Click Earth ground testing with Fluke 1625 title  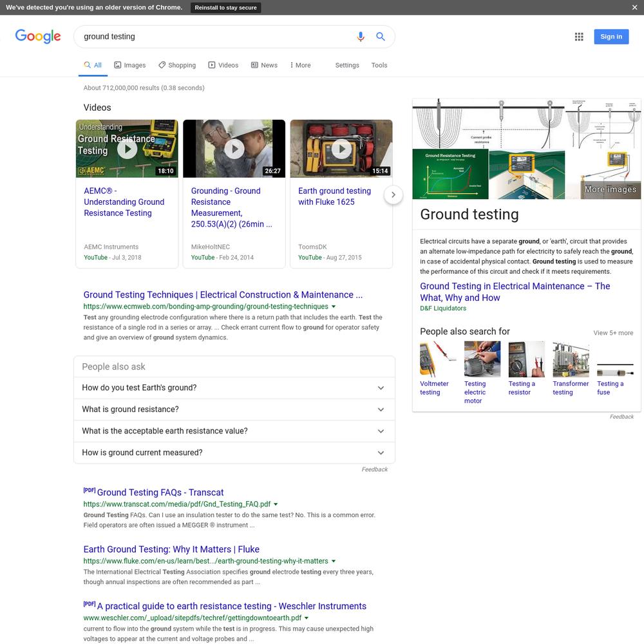click(334, 196)
